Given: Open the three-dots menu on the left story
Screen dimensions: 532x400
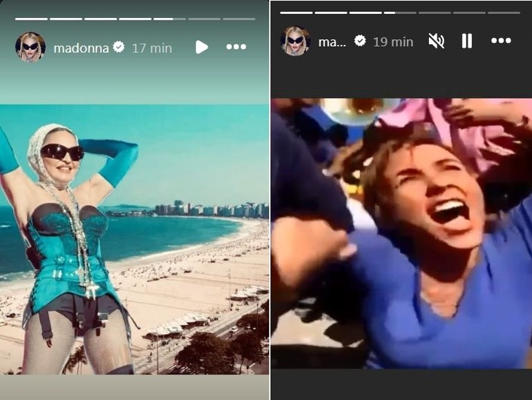Looking at the screenshot, I should coord(236,47).
